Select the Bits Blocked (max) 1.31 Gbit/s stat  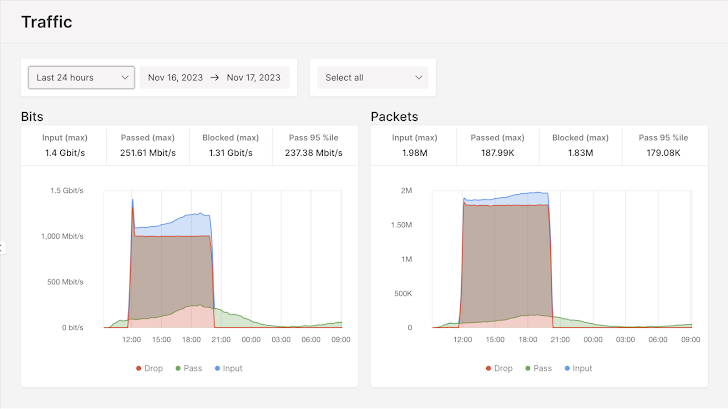click(231, 146)
